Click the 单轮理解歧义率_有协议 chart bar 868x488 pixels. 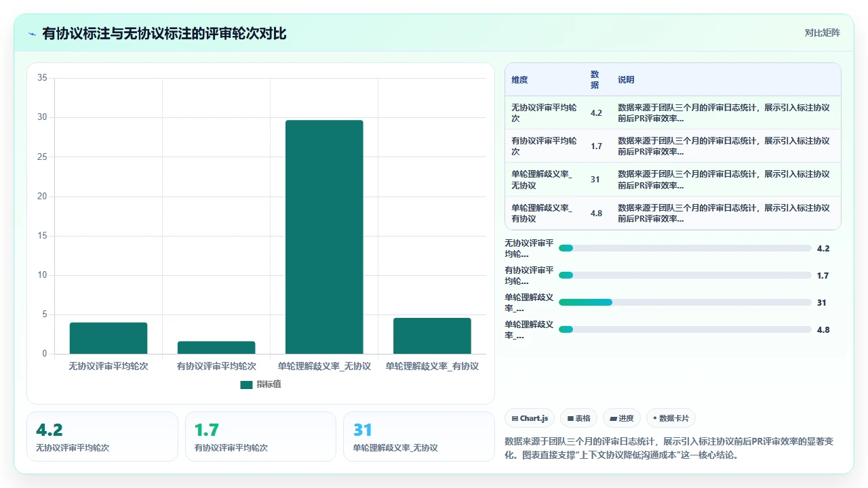point(432,336)
